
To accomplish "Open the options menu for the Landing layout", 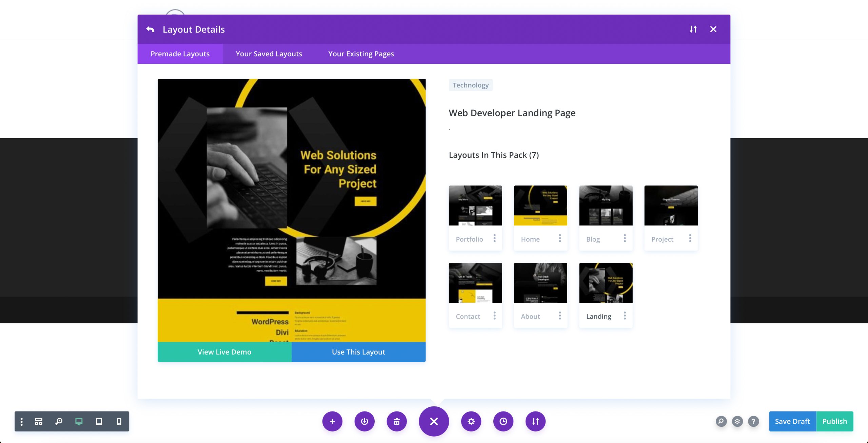I will pos(625,316).
